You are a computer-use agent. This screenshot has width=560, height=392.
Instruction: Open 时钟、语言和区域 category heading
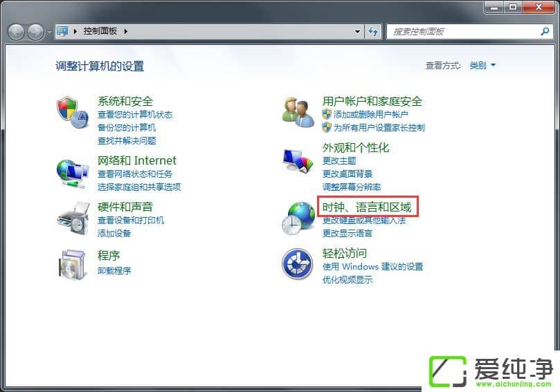pyautogui.click(x=367, y=207)
